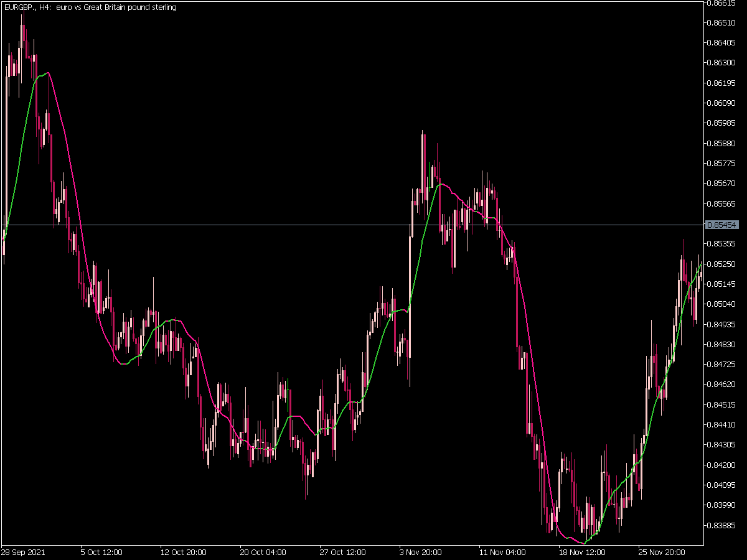The image size is (747, 560).
Task: Click the 0.85880 price axis label
Action: [x=721, y=144]
